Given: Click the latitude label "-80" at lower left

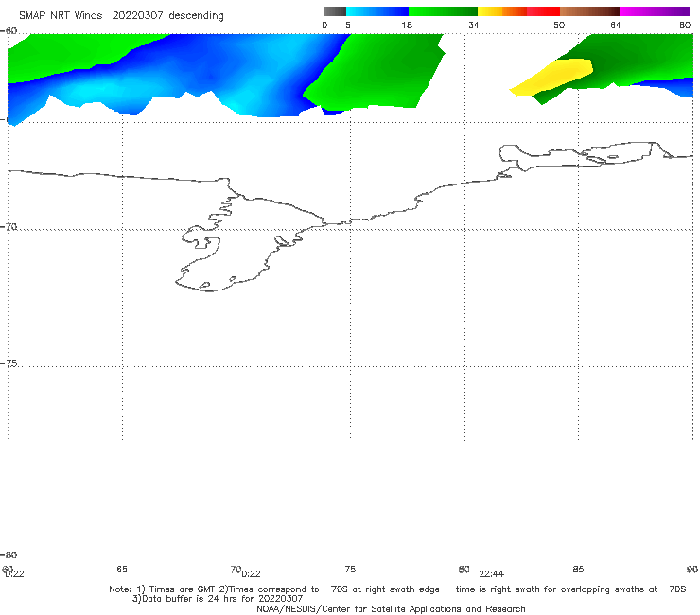Looking at the screenshot, I should click(9, 554).
